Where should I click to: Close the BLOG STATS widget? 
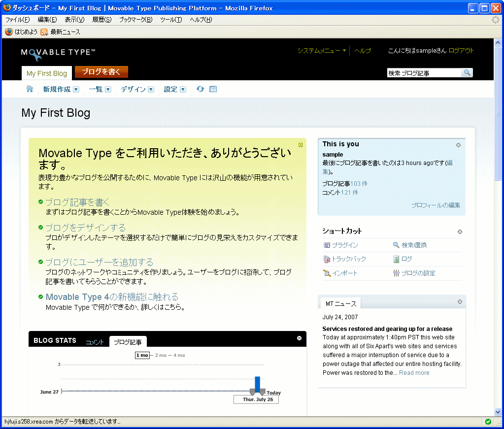tap(299, 338)
